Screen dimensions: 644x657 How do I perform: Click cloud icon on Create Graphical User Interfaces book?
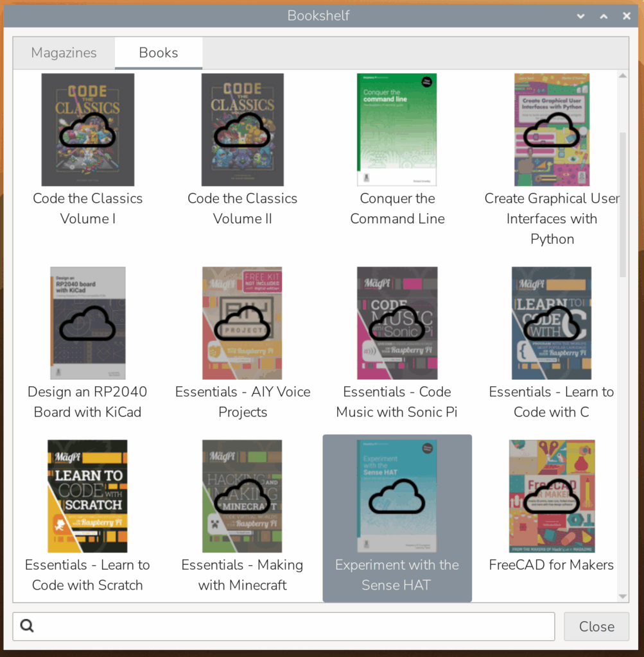[x=552, y=131]
